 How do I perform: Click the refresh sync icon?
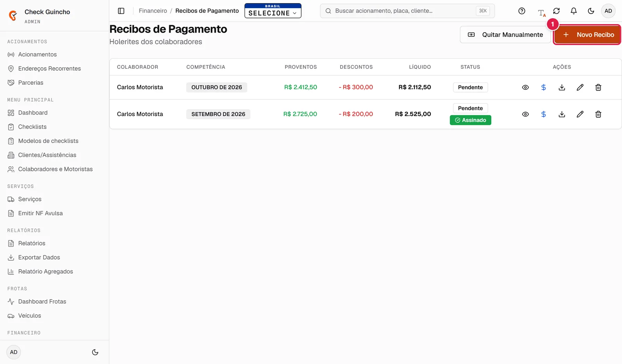556,11
